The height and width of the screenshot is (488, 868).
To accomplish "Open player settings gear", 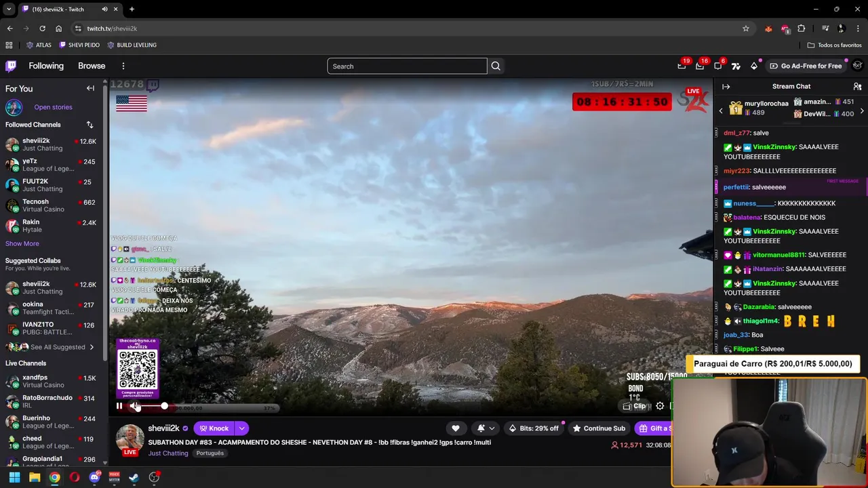I will tap(660, 406).
